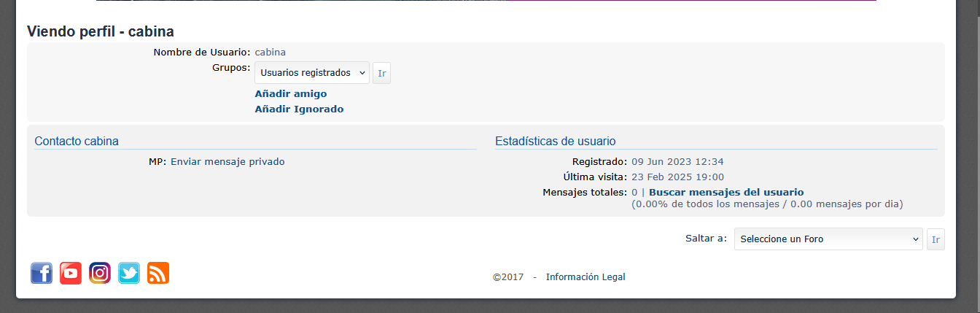Click the Registrado date 09 Jun 2023

[x=677, y=162]
